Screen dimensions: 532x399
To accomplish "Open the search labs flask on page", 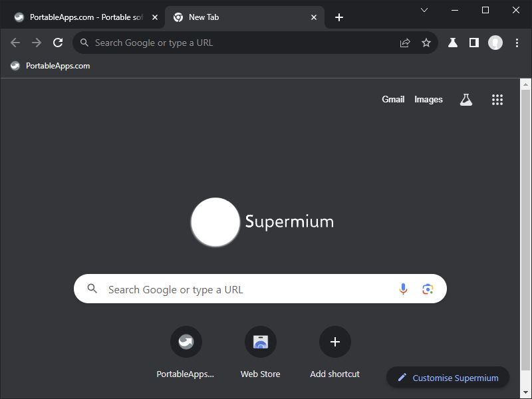I will pos(465,100).
